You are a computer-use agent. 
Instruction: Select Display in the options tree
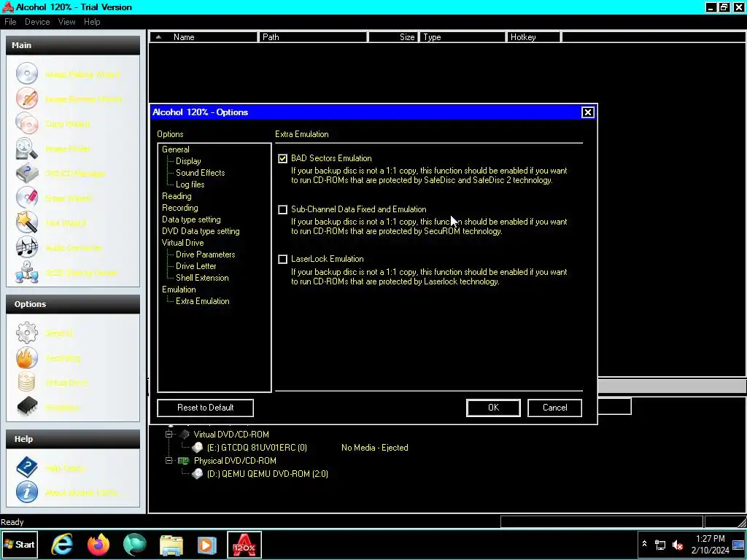(188, 161)
